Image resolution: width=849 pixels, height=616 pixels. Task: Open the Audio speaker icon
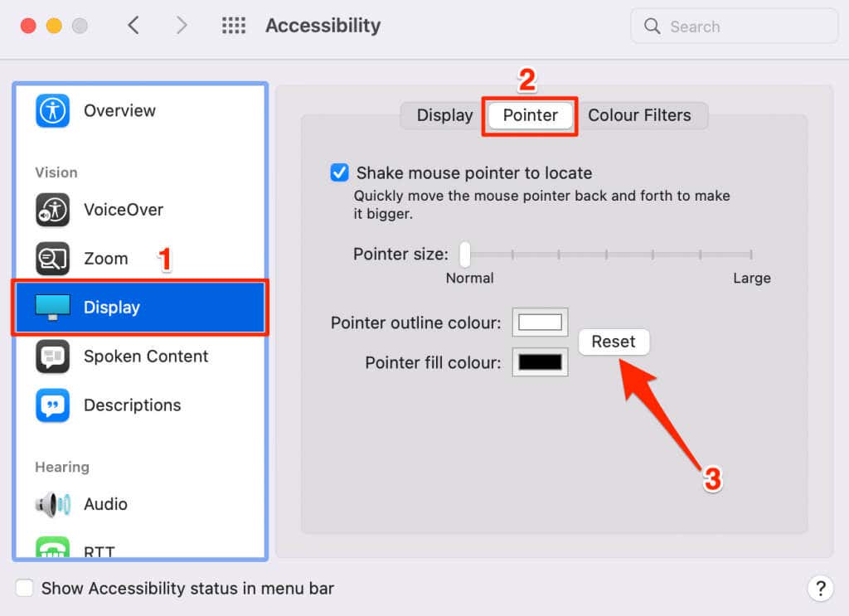tap(52, 504)
